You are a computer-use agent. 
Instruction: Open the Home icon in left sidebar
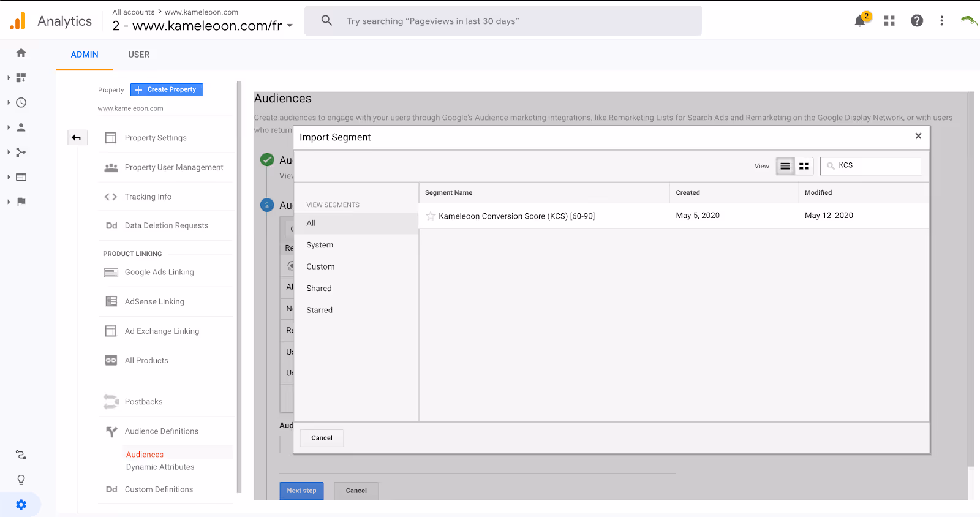(x=21, y=53)
